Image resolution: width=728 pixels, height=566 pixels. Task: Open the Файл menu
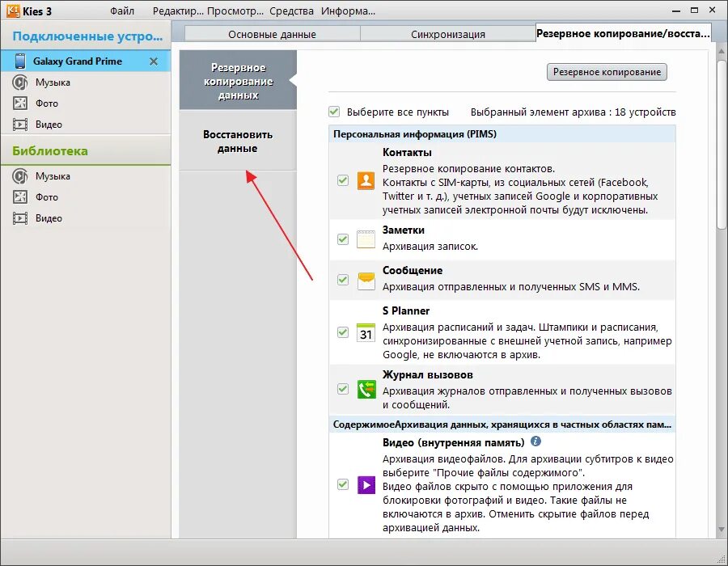pyautogui.click(x=122, y=11)
